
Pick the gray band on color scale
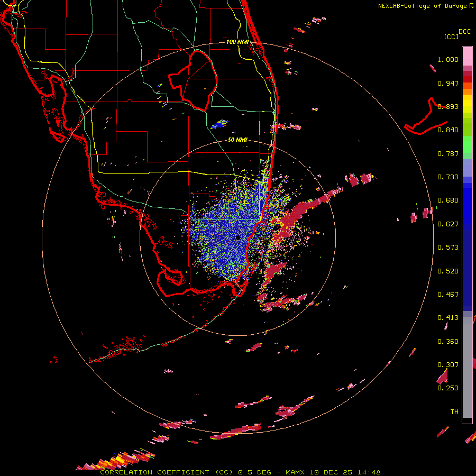click(x=467, y=368)
